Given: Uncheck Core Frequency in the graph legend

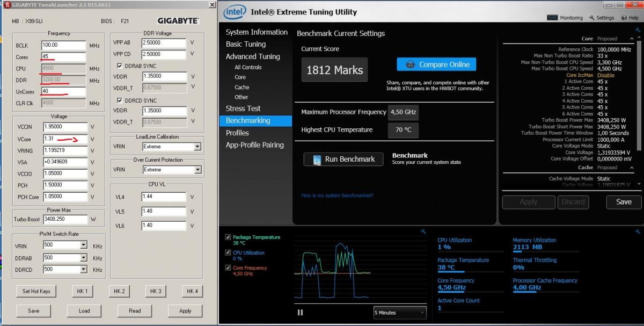Looking at the screenshot, I should point(229,267).
